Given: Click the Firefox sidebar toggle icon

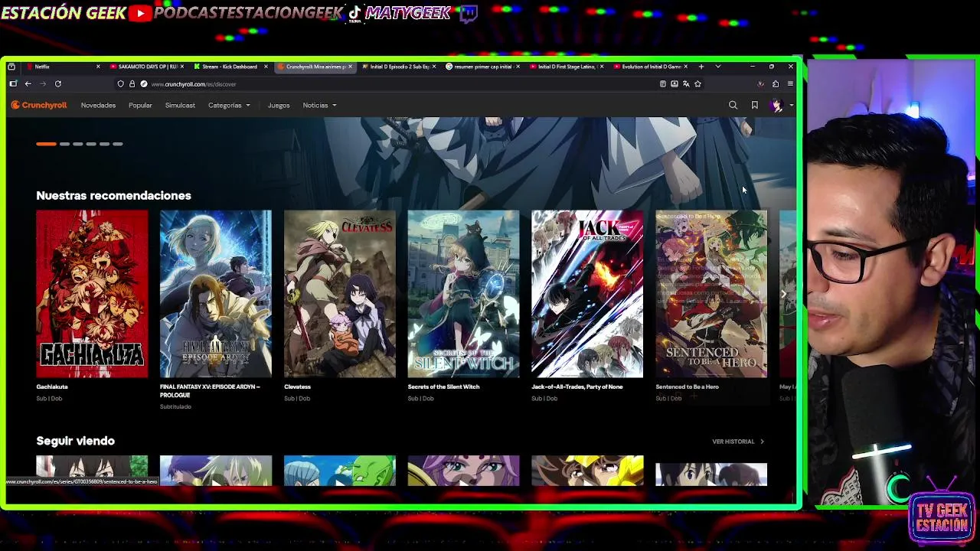Looking at the screenshot, I should [13, 83].
